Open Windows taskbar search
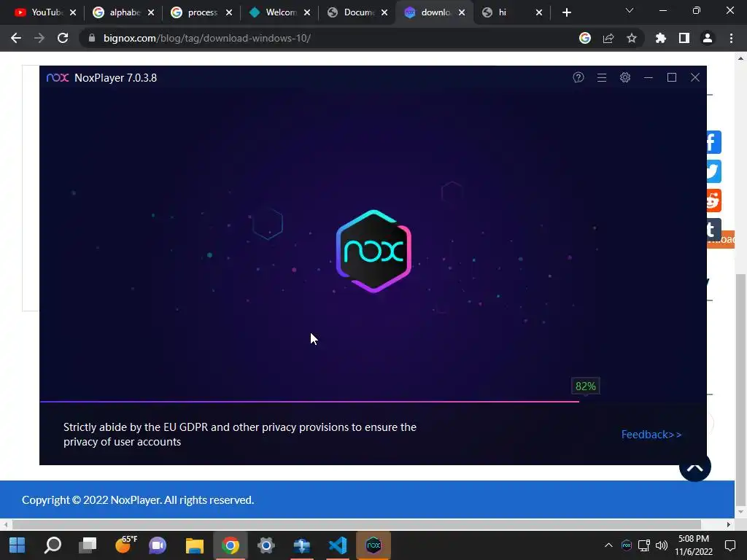 tap(53, 545)
